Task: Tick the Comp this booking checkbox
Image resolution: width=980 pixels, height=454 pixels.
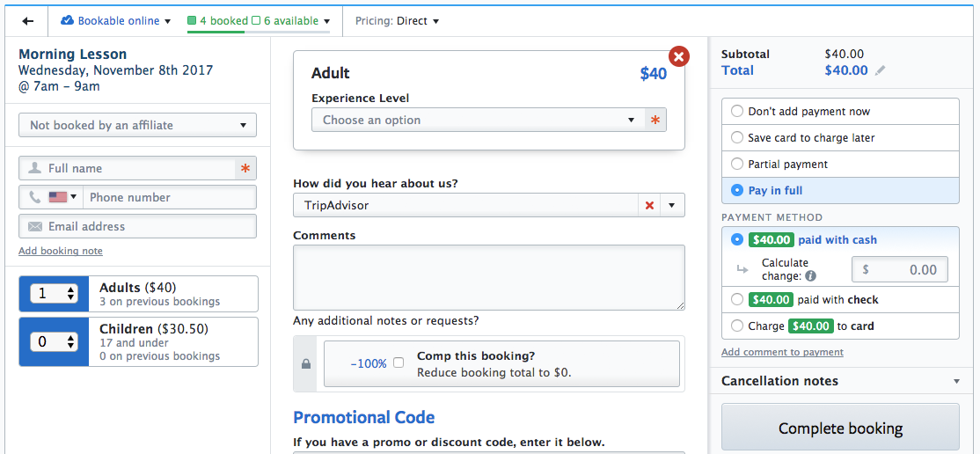Action: [x=399, y=362]
